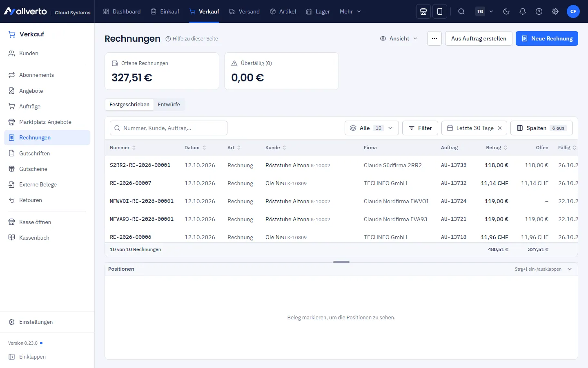Image resolution: width=588 pixels, height=368 pixels.
Task: Open notifications bell icon
Action: pyautogui.click(x=523, y=11)
